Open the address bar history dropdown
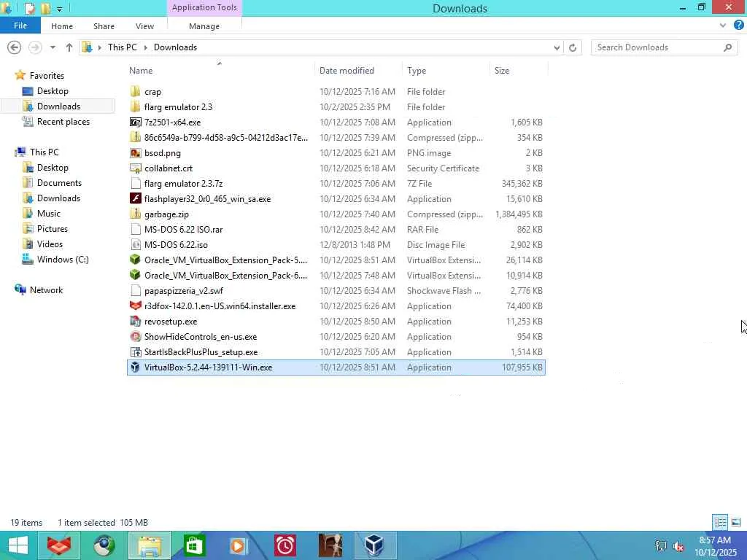Screen dimensions: 747x560 click(x=557, y=47)
